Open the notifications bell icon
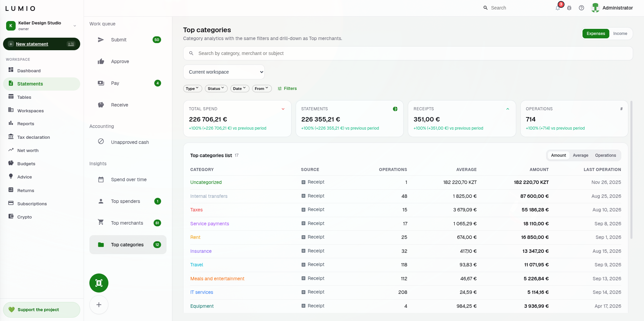 [x=558, y=8]
